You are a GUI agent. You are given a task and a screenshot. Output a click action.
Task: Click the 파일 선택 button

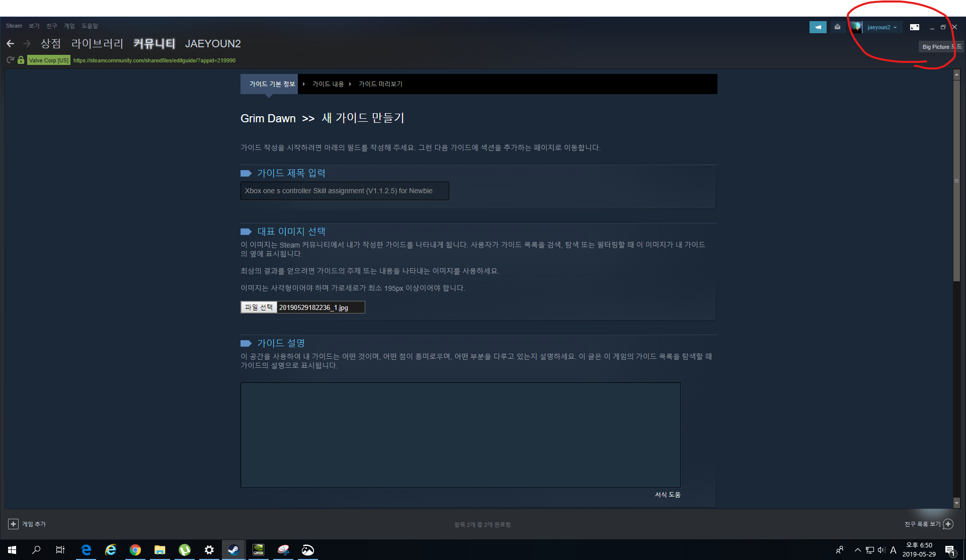tap(259, 307)
